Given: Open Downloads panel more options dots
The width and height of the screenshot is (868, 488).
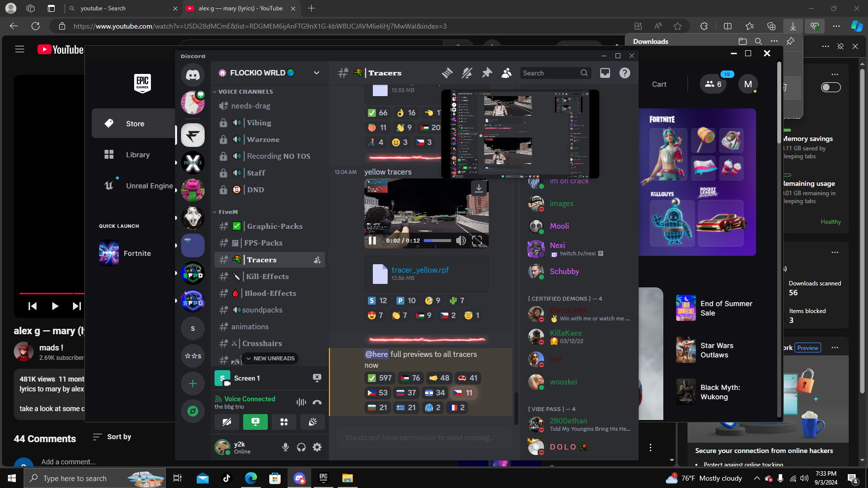Looking at the screenshot, I should (x=774, y=41).
